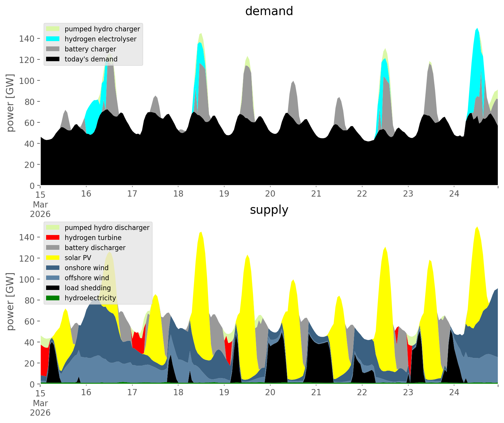
Task: Click the onshore wind legend swatch
Action: click(x=53, y=268)
